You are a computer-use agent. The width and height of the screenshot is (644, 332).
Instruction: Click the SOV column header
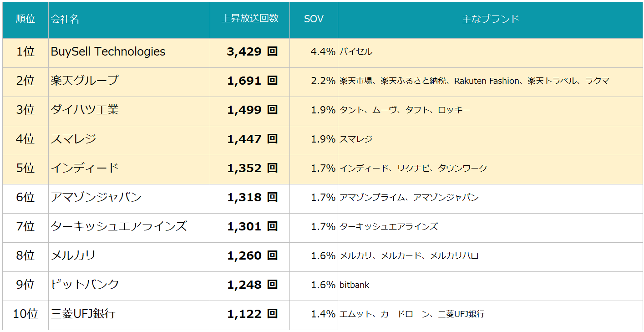(314, 19)
